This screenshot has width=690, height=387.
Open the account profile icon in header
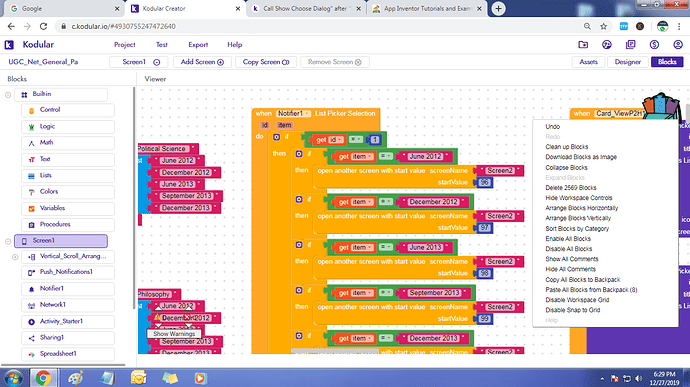[678, 44]
